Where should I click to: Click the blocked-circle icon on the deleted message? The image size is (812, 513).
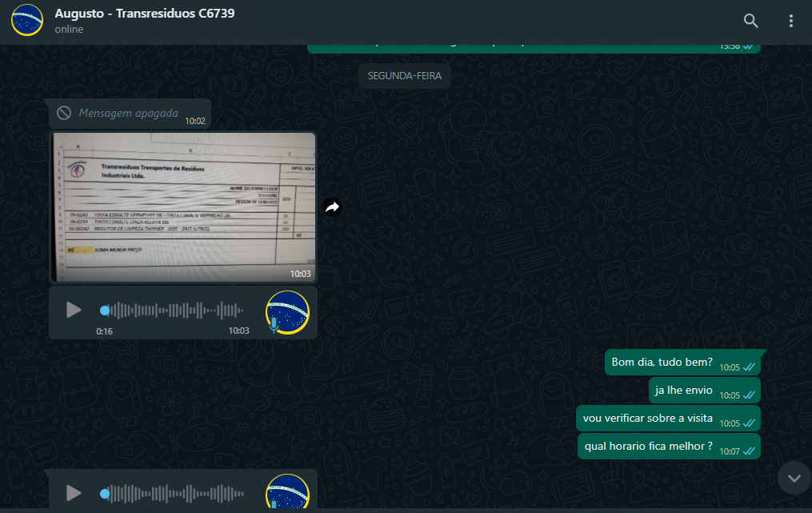[64, 113]
